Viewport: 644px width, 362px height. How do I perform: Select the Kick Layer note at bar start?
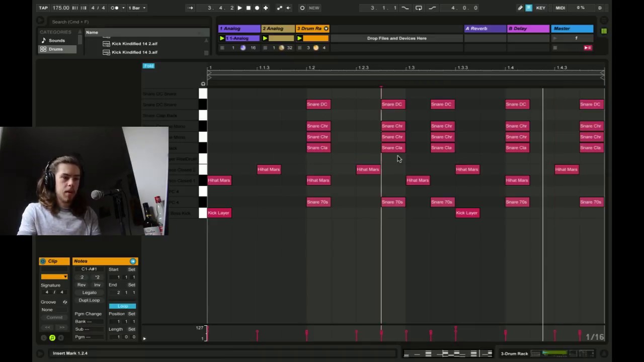tap(219, 213)
